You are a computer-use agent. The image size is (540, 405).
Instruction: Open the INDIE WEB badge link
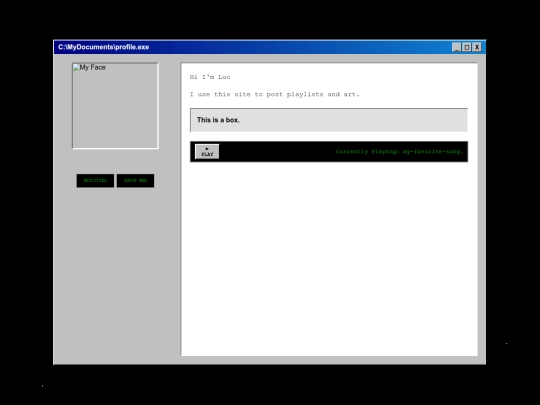tap(135, 180)
